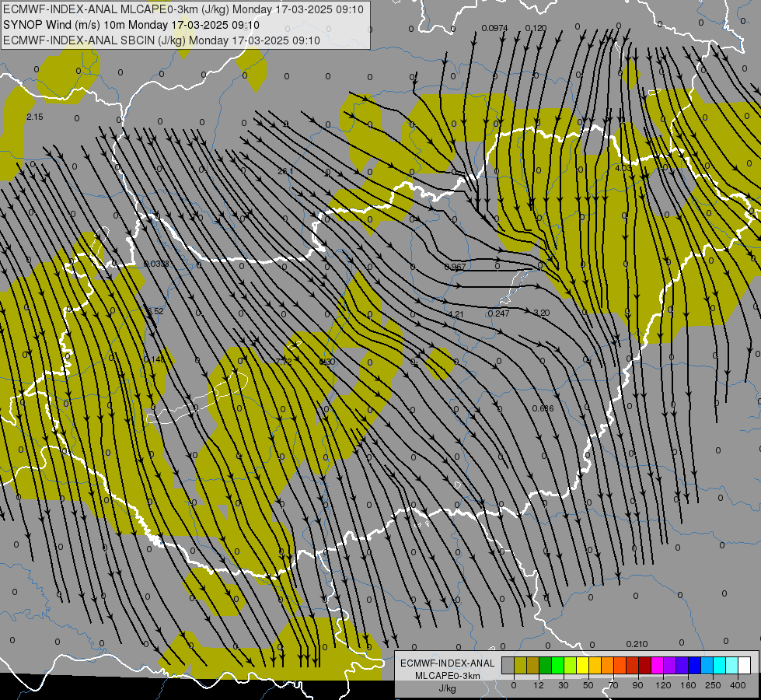Click the 2.15 value on the map
Screen dimensions: 761x700
[34, 117]
